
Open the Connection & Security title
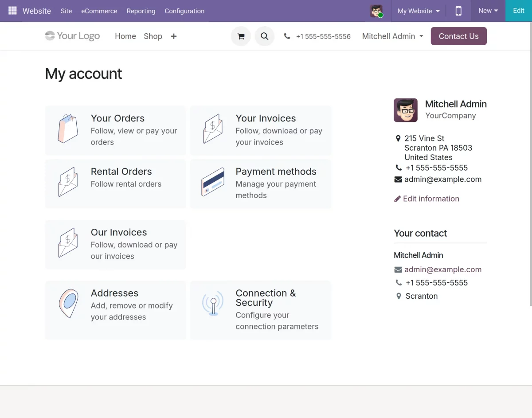point(266,298)
